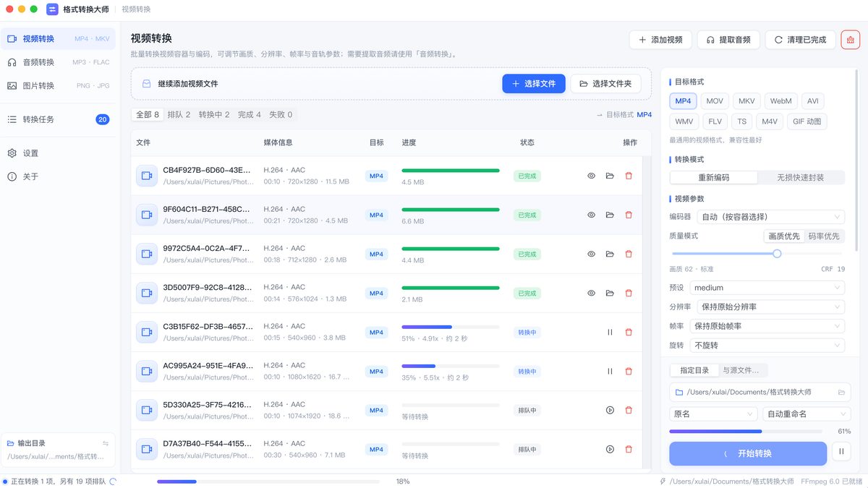The height and width of the screenshot is (488, 868).
Task: Open the frame rate dropdown
Action: (767, 326)
